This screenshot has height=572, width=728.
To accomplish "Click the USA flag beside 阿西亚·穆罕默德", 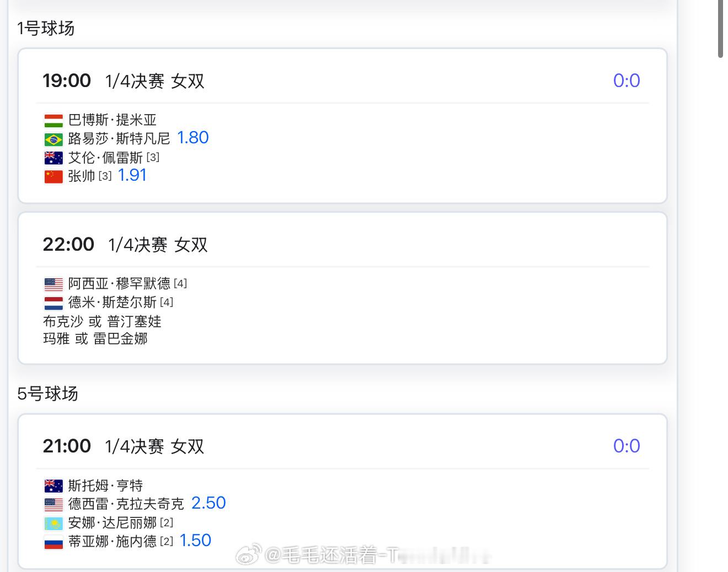I will 53,284.
